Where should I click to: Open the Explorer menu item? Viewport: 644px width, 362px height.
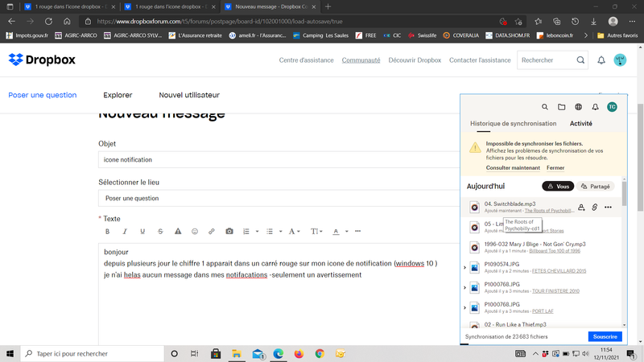118,95
